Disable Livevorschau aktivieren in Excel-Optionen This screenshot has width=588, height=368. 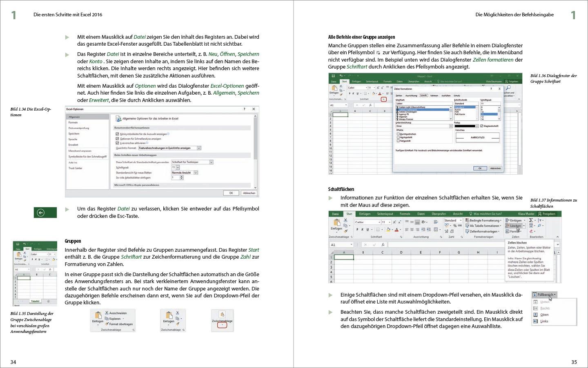(x=118, y=143)
